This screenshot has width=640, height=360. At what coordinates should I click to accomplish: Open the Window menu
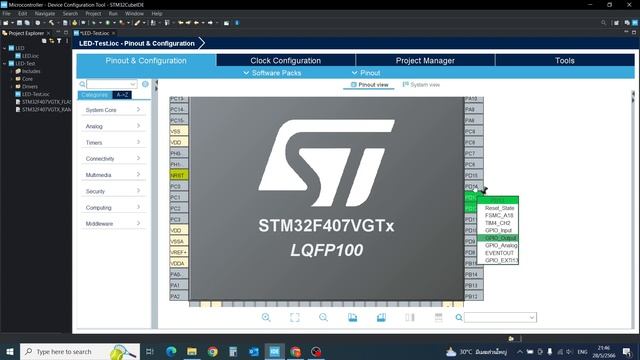(134, 13)
